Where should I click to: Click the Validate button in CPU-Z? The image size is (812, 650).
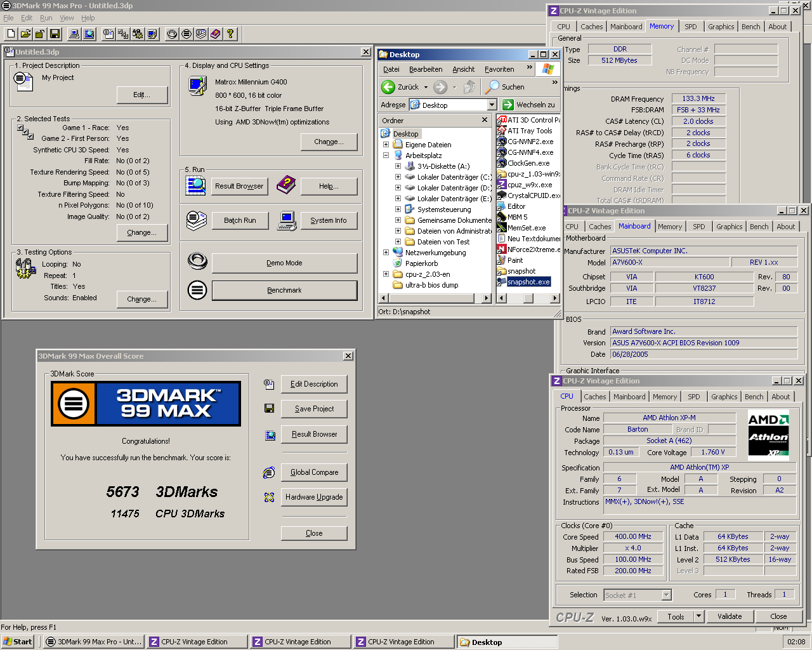pyautogui.click(x=730, y=616)
